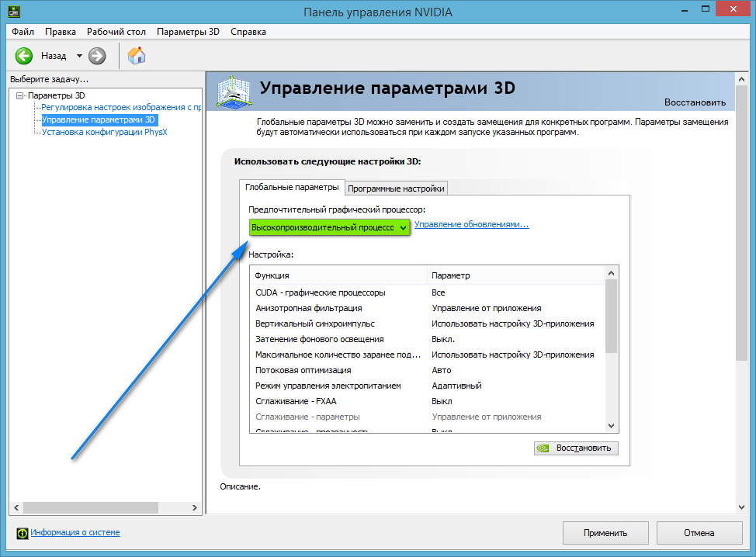The image size is (756, 557).
Task: Open the Рабочий стол menu
Action: point(116,32)
